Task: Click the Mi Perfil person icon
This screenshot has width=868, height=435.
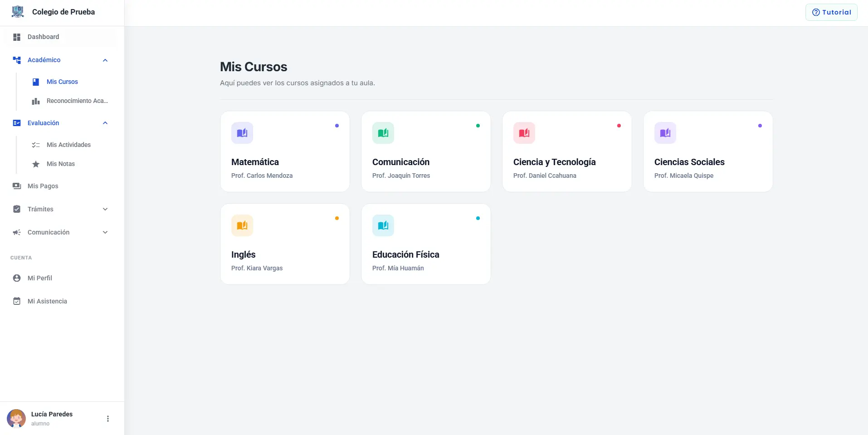Action: (17, 278)
